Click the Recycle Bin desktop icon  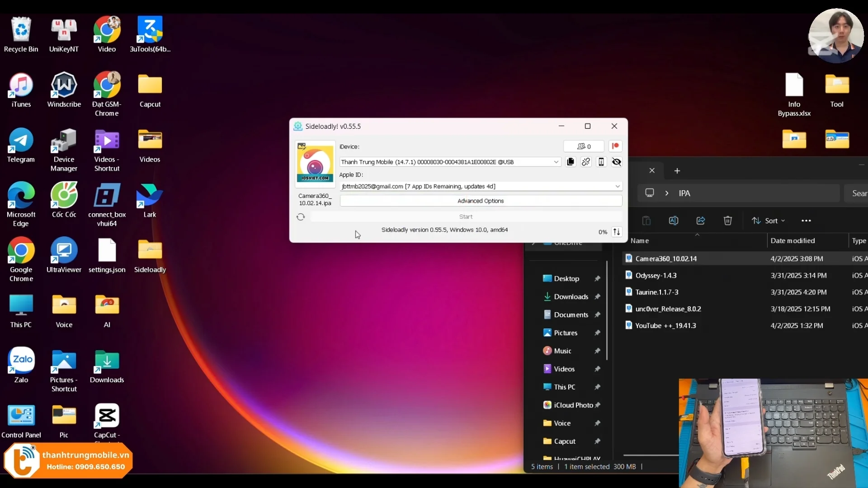[x=21, y=35]
